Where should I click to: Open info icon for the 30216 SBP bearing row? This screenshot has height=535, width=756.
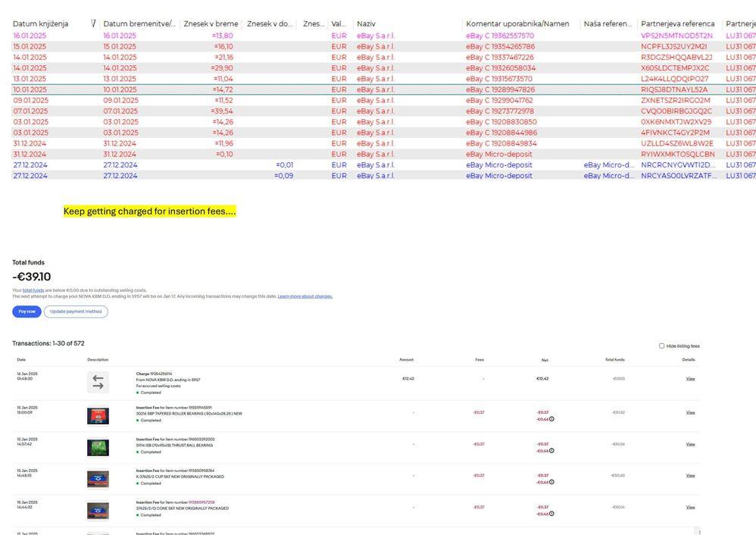pyautogui.click(x=551, y=419)
